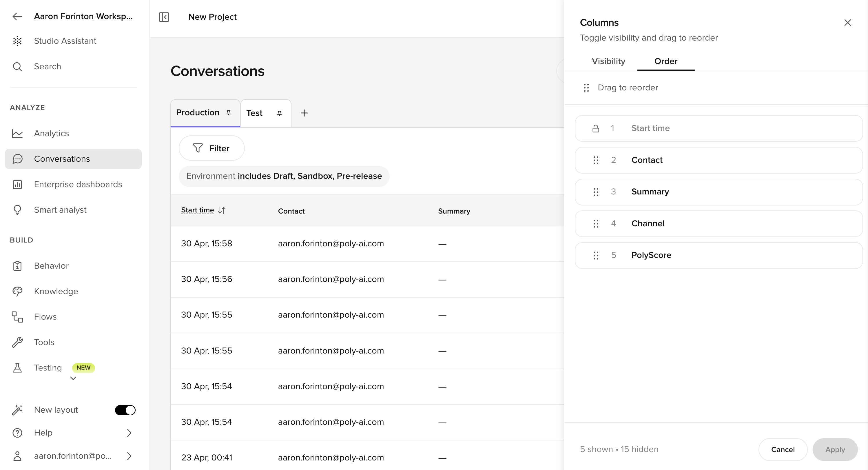Open the Flows diagram icon
Viewport: 868px width, 470px height.
17,317
